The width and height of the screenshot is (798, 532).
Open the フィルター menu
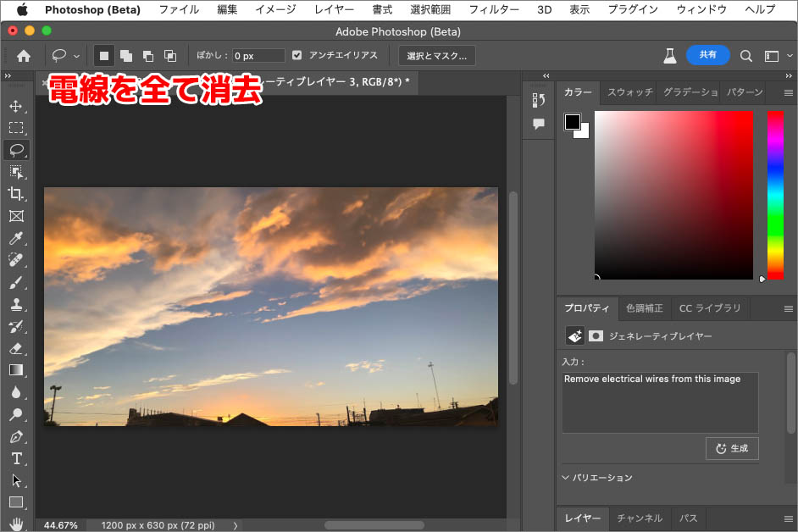click(x=494, y=9)
